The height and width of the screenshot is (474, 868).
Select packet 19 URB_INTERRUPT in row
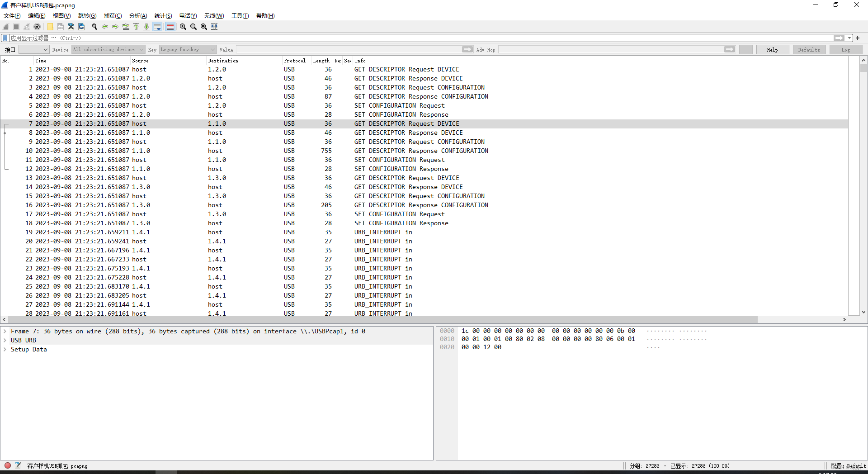coord(424,232)
